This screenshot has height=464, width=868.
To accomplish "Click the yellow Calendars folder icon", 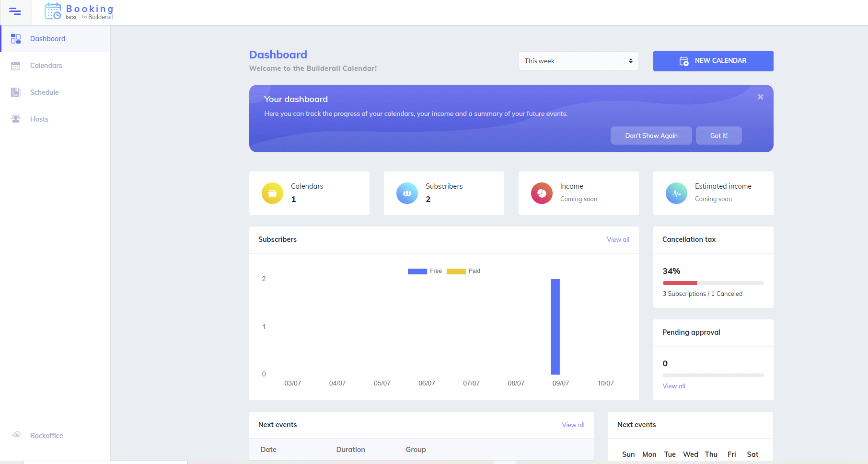I will (272, 193).
